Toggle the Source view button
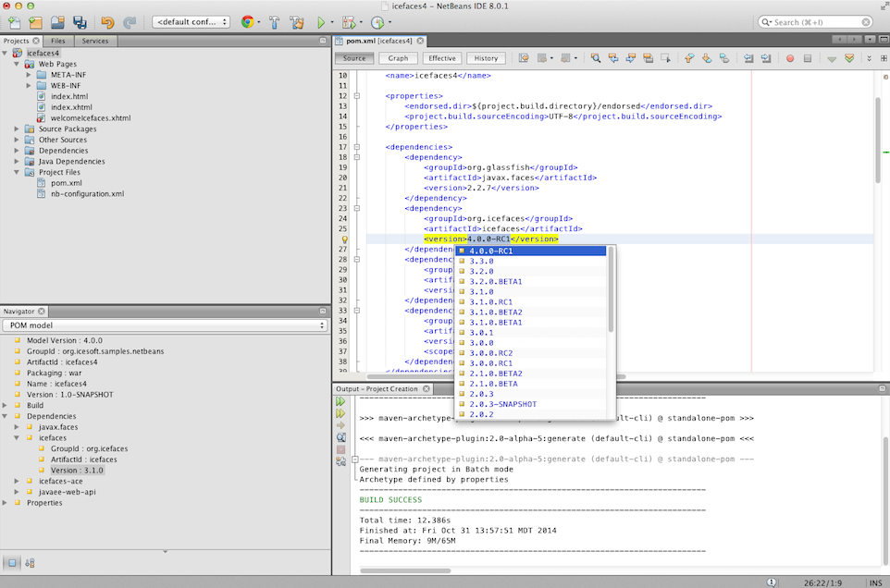Viewport: 890px width, 588px height. click(x=353, y=58)
